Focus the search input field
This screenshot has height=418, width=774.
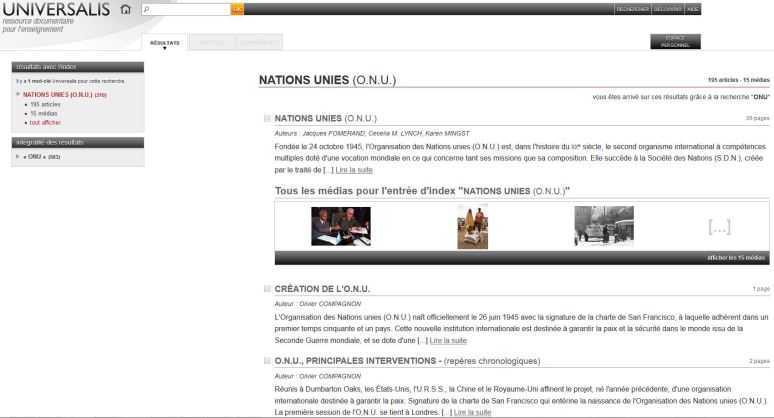pyautogui.click(x=186, y=9)
